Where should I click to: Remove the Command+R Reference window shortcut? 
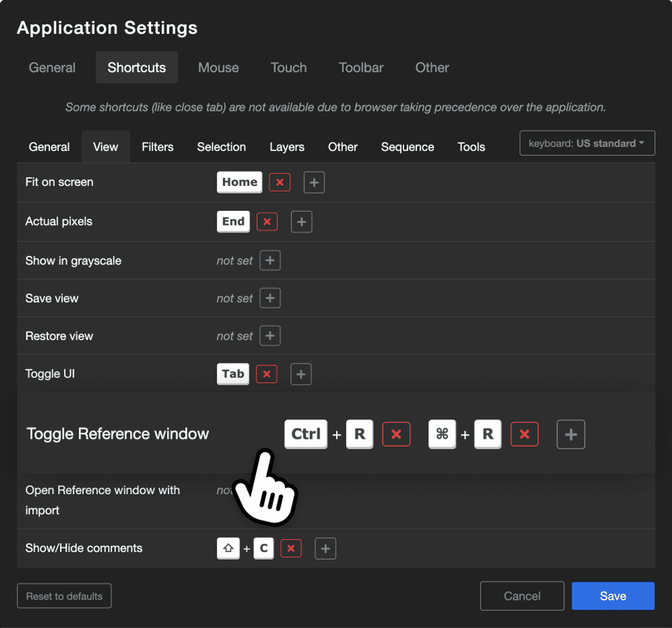point(524,434)
